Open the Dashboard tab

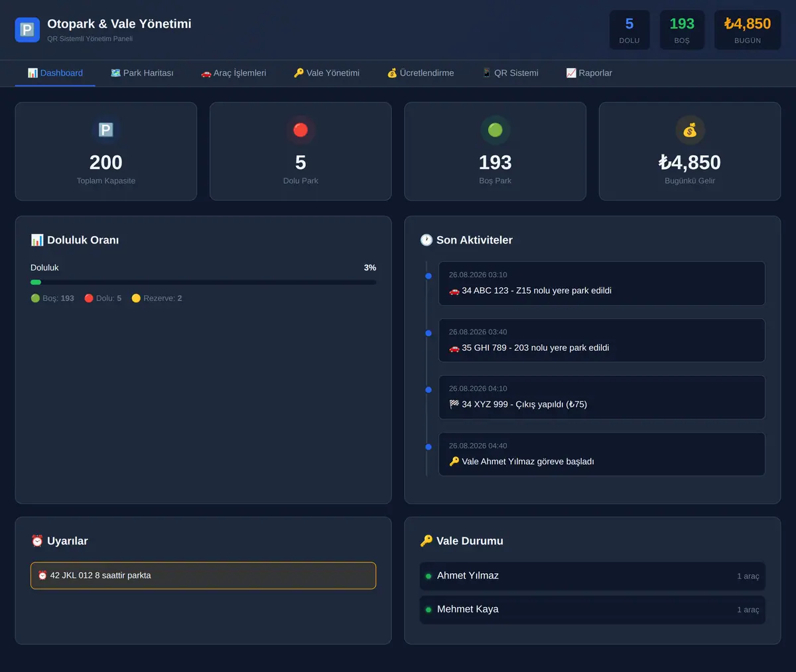pyautogui.click(x=55, y=73)
